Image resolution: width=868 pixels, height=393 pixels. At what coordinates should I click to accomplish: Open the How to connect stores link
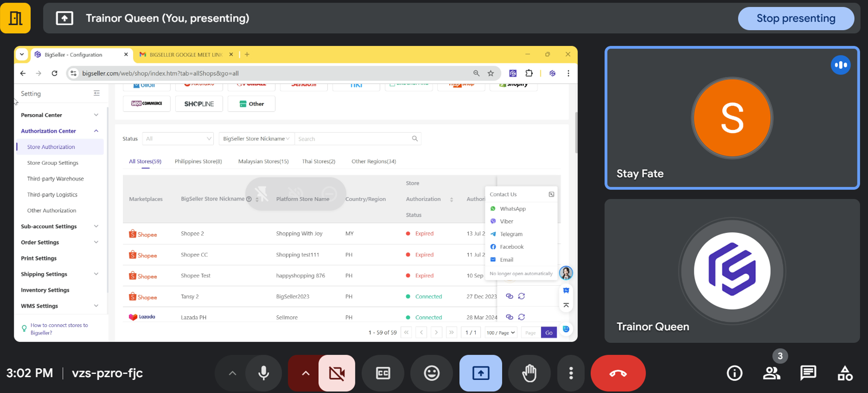coord(59,329)
